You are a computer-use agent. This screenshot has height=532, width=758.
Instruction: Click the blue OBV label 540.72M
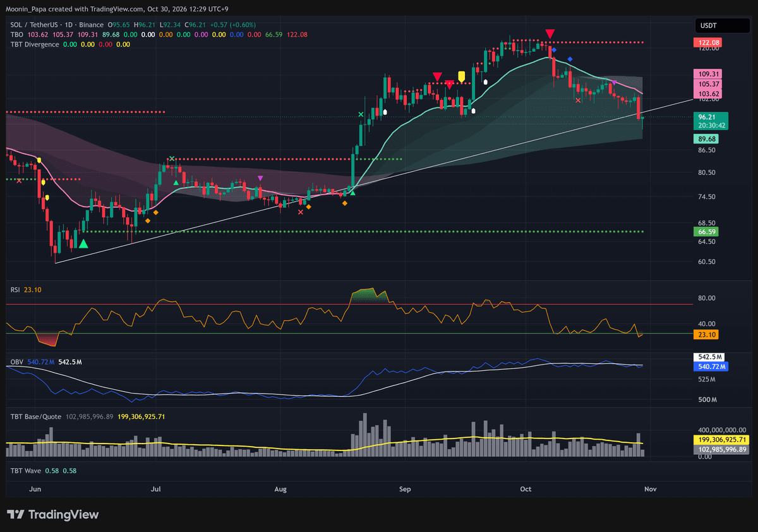tap(711, 366)
